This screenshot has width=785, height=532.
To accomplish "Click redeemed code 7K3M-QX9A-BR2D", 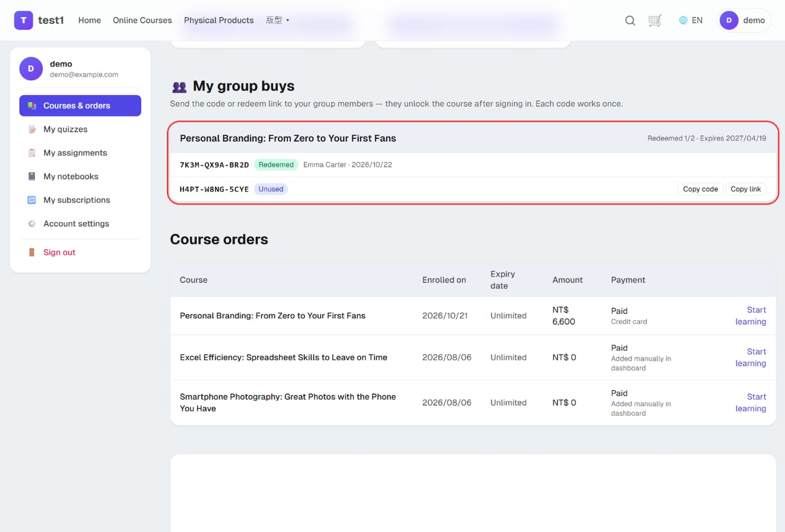I will pos(214,164).
